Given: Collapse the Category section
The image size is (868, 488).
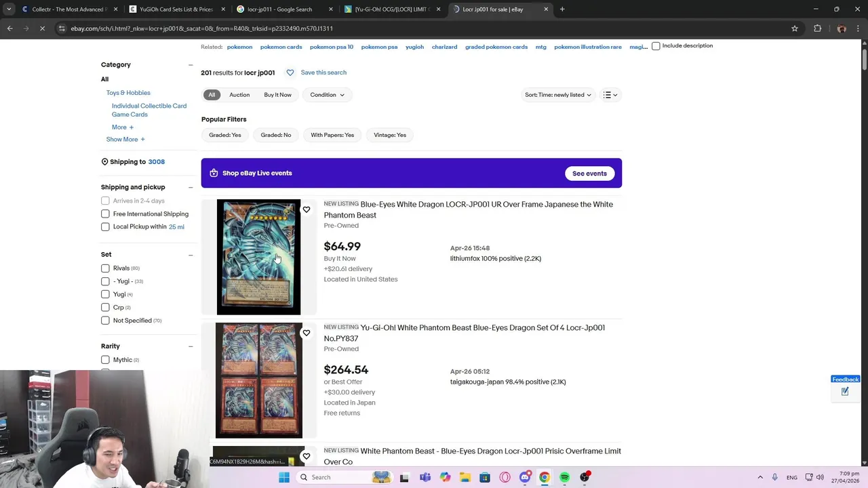Looking at the screenshot, I should coord(191,64).
